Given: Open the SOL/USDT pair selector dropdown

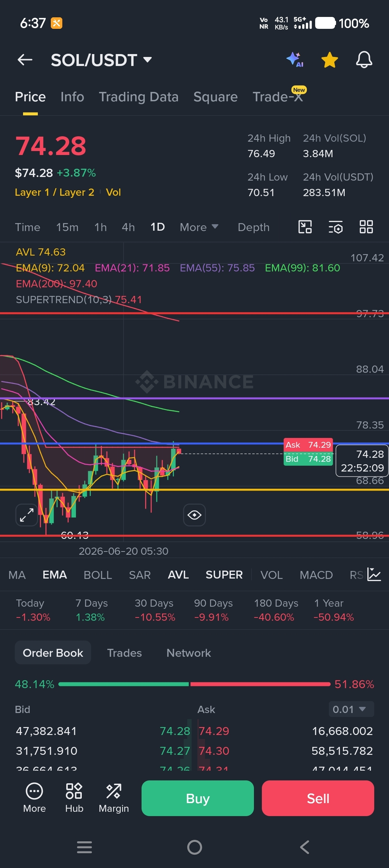Looking at the screenshot, I should tap(101, 60).
